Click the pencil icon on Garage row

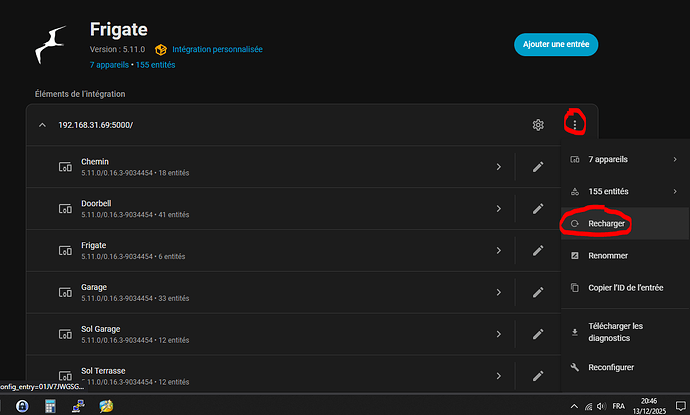pos(538,292)
